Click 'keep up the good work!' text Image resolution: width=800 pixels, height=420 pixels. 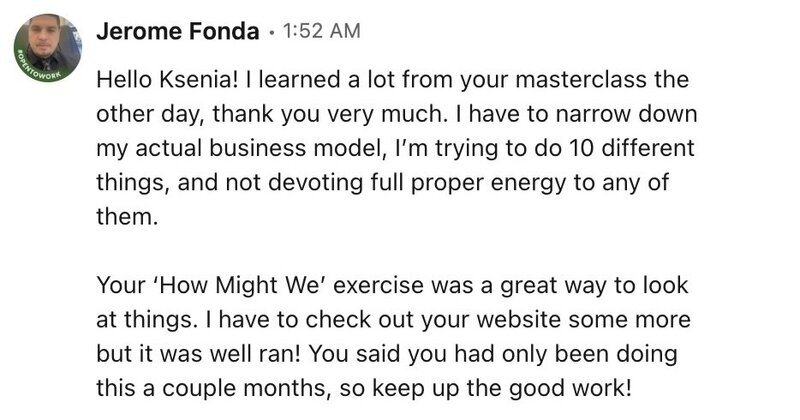point(502,388)
